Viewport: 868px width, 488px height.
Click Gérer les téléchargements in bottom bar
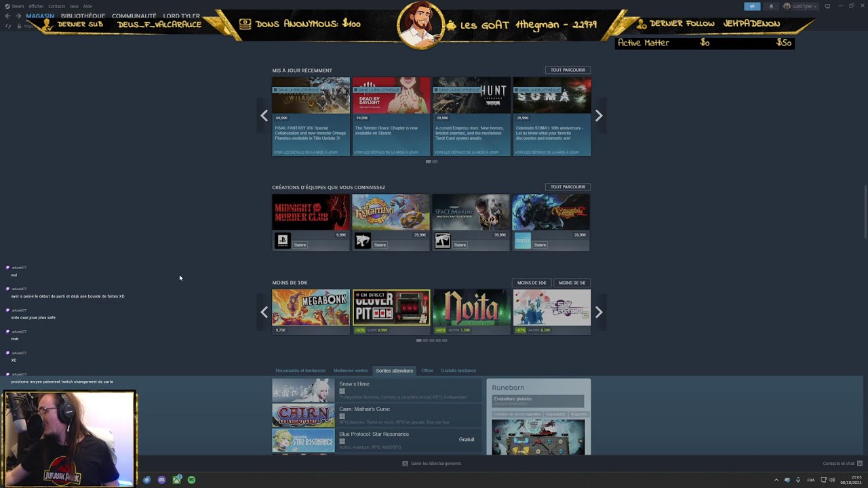pyautogui.click(x=432, y=464)
